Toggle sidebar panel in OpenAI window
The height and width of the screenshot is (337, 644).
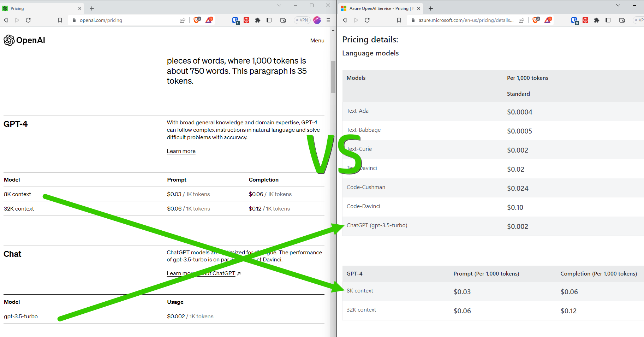(269, 20)
